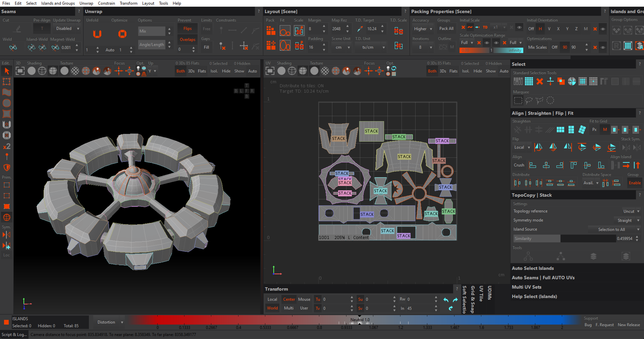644x339 pixels.
Task: Click the Crush align button
Action: coord(519,165)
